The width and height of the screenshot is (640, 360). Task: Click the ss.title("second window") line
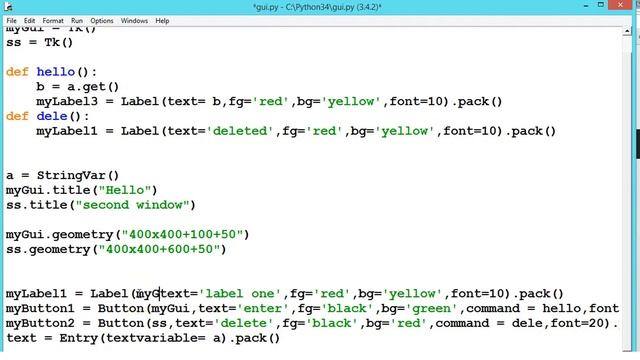(101, 205)
